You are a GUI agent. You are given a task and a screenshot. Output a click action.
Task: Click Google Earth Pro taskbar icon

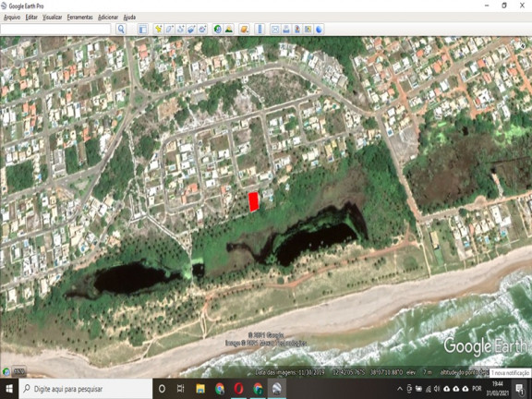(x=276, y=389)
